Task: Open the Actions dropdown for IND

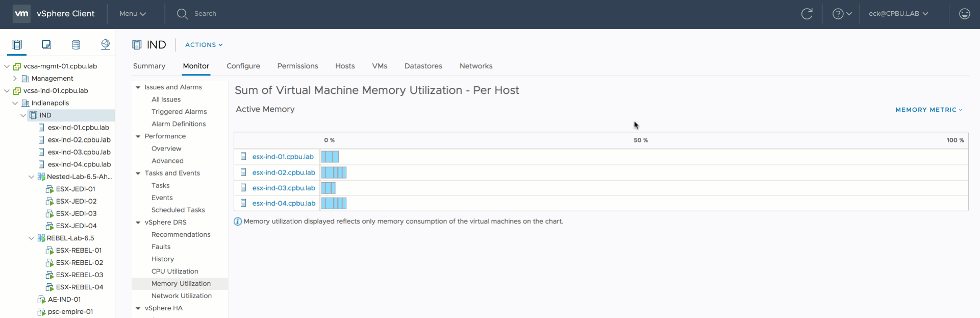Action: (x=204, y=45)
